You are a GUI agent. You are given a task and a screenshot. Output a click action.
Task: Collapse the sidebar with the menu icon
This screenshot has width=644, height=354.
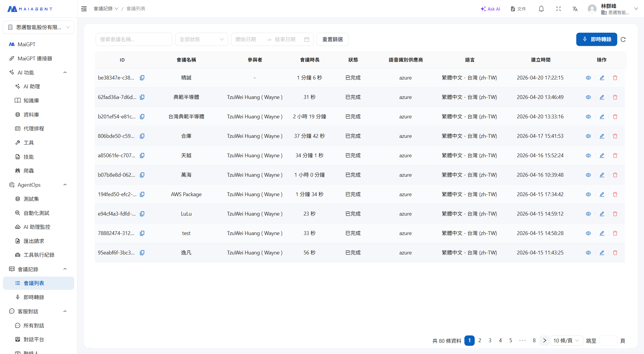tap(84, 9)
